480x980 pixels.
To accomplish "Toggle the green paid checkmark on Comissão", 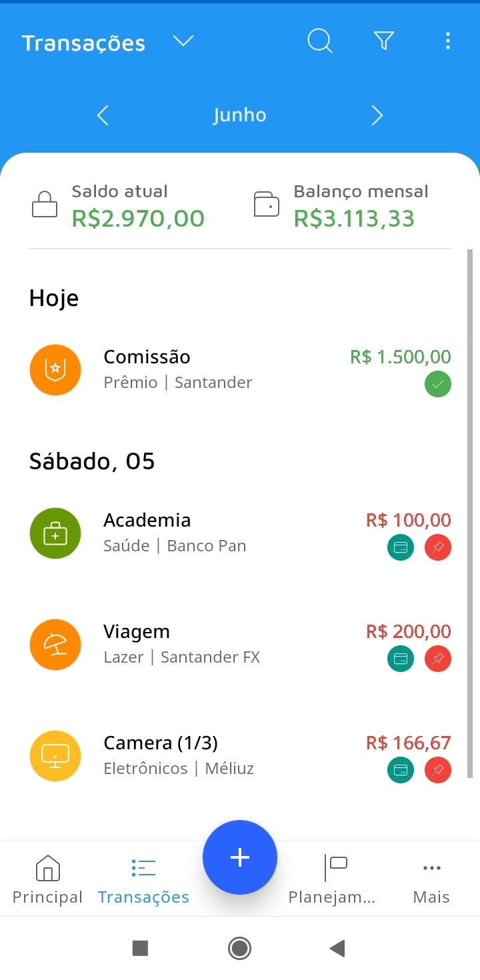I will 438,384.
